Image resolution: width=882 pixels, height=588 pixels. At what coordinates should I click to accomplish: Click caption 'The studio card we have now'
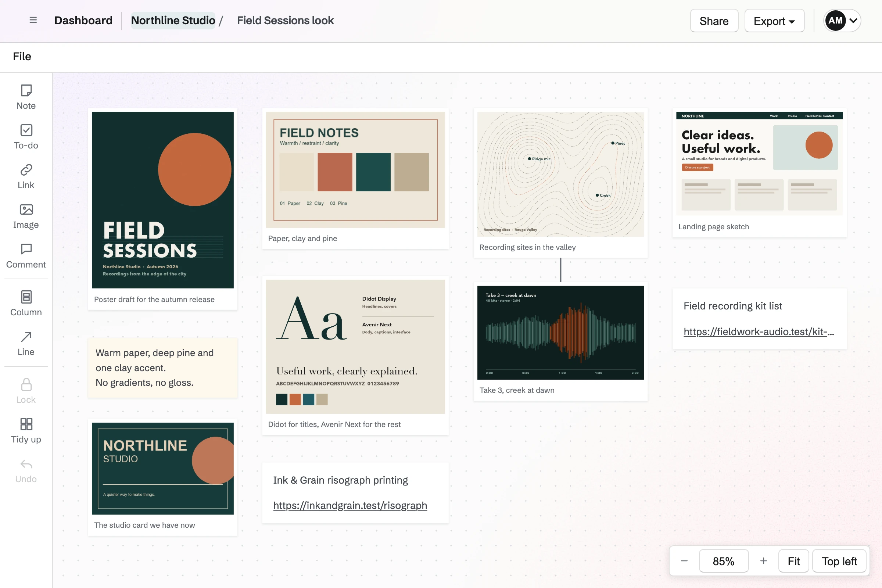click(x=144, y=525)
